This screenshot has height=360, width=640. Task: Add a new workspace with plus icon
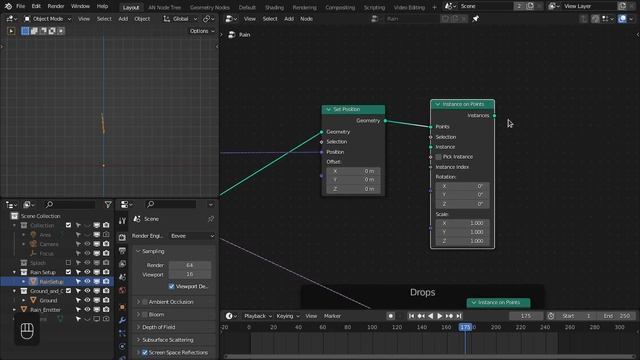(434, 7)
